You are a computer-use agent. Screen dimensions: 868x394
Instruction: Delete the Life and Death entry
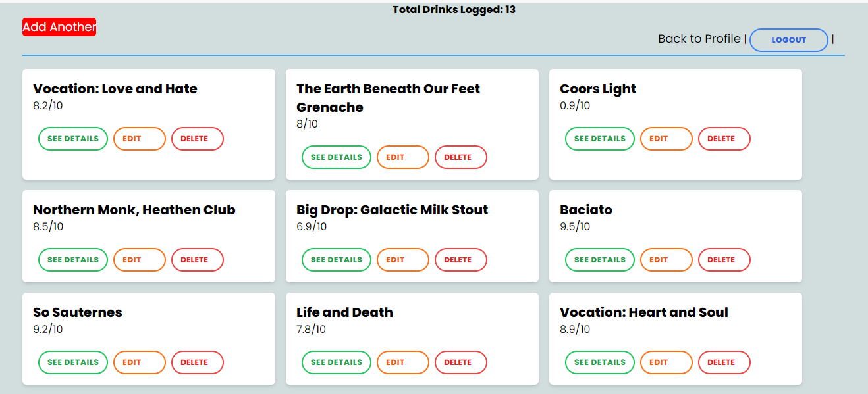click(x=460, y=362)
